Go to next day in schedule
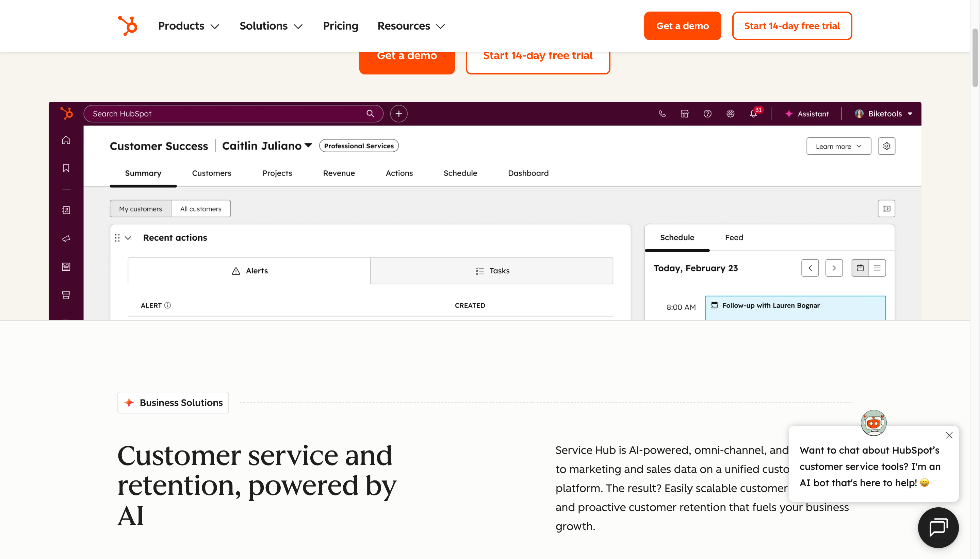The width and height of the screenshot is (980, 559). point(834,268)
